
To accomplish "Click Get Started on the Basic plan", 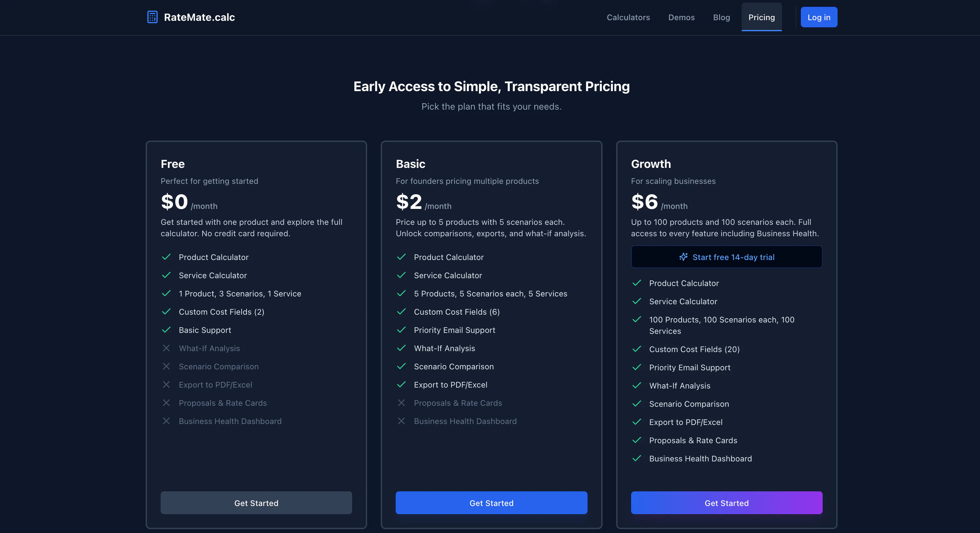I will point(491,503).
